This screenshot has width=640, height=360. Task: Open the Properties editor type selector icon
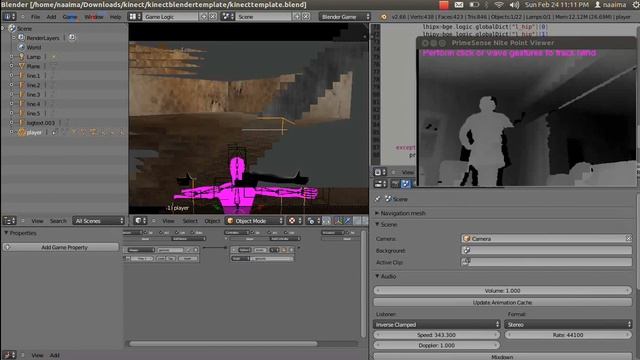(x=380, y=184)
